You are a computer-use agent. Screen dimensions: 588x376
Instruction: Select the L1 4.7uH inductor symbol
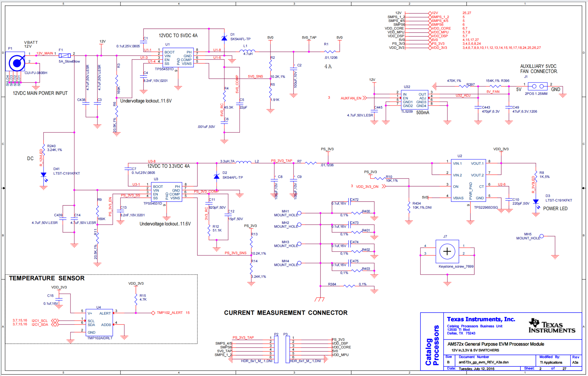coord(247,51)
